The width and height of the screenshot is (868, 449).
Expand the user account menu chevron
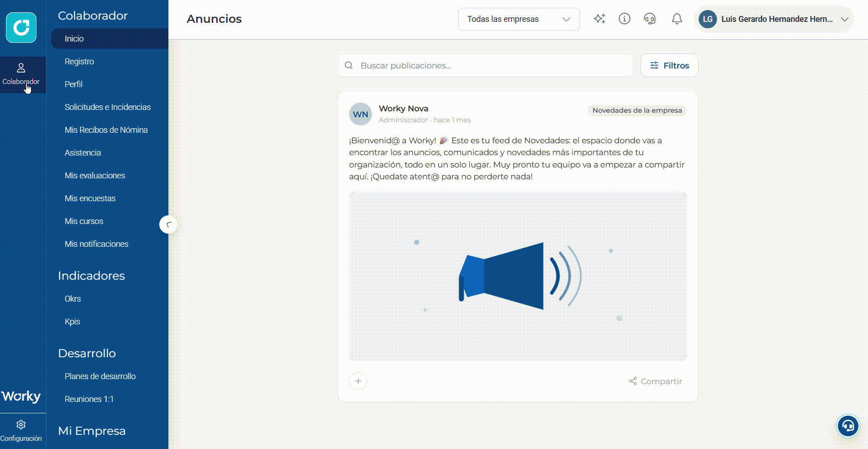(x=845, y=19)
